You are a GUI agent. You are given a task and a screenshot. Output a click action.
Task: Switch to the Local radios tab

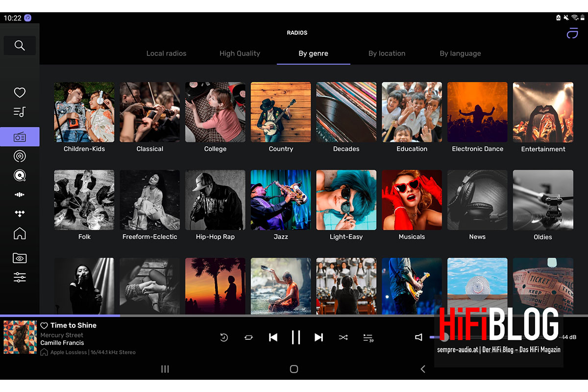167,53
